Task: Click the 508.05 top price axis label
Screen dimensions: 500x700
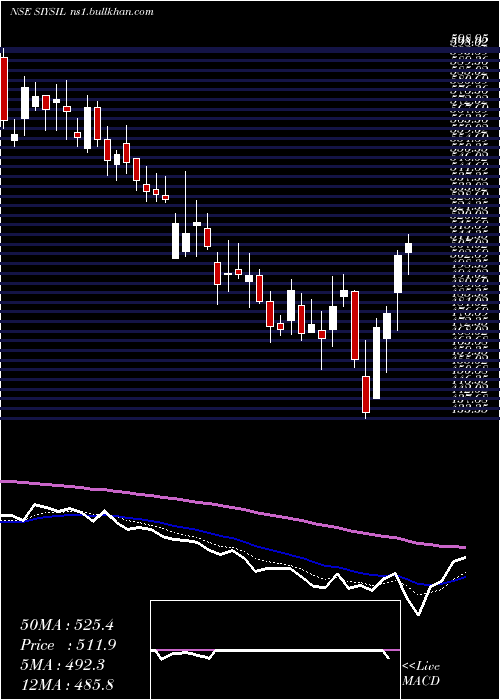Action: tap(468, 42)
